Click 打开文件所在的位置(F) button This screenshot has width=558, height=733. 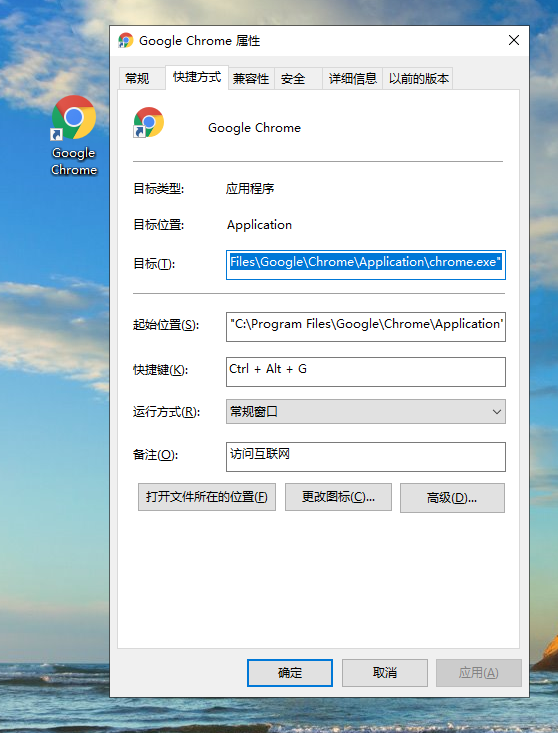207,497
